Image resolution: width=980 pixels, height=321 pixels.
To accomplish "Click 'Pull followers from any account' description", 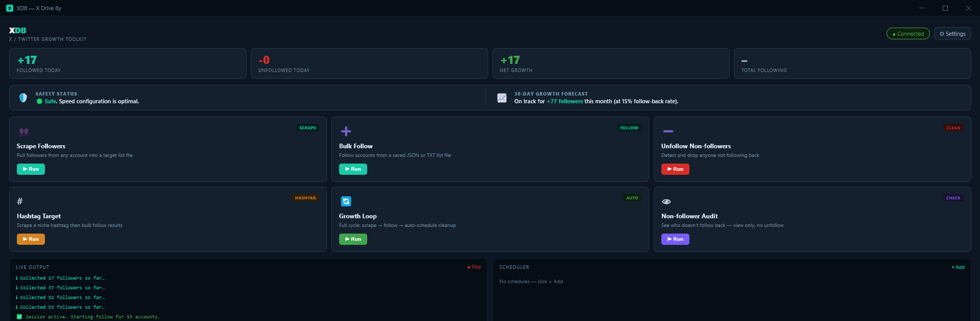I will click(x=75, y=155).
